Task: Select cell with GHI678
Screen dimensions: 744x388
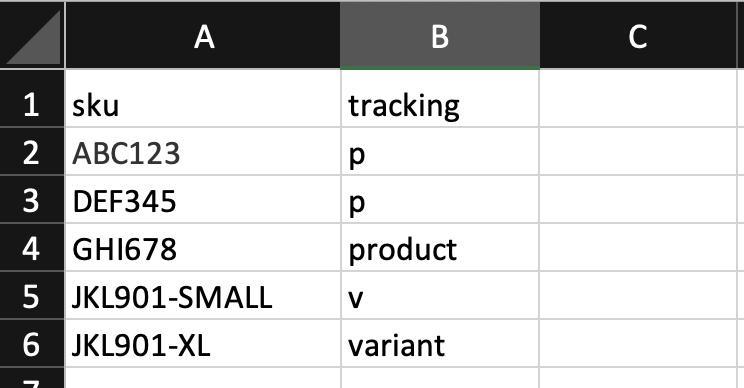Action: (x=203, y=247)
